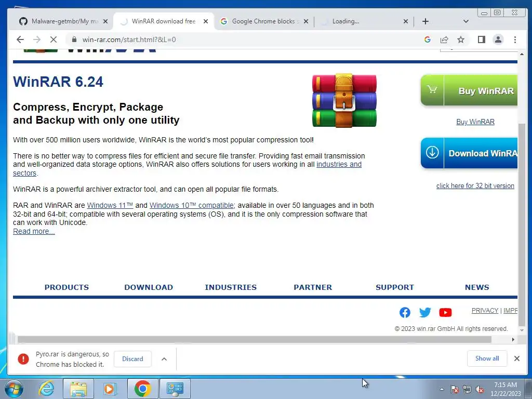Open the PRIVACY footer link
The height and width of the screenshot is (399, 532).
[485, 311]
